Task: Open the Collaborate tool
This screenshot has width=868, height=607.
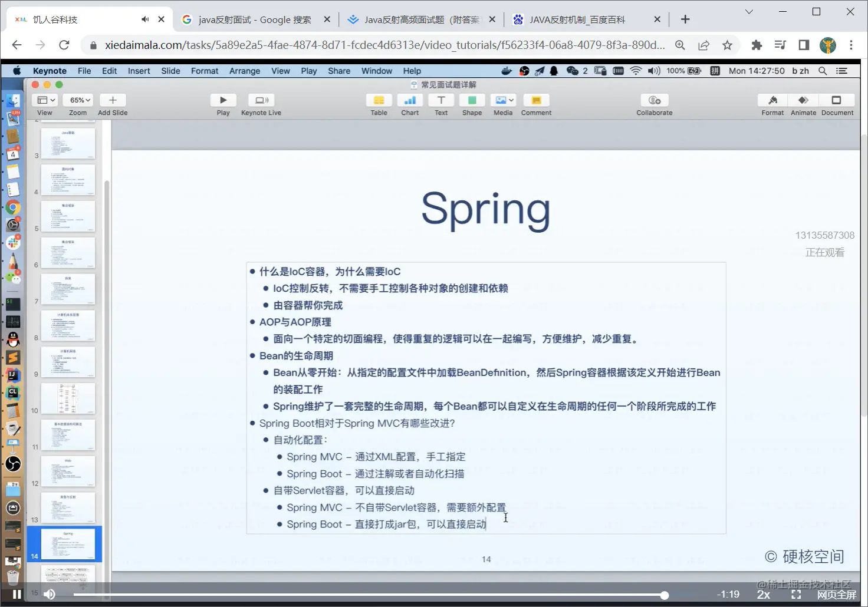Action: click(x=655, y=100)
